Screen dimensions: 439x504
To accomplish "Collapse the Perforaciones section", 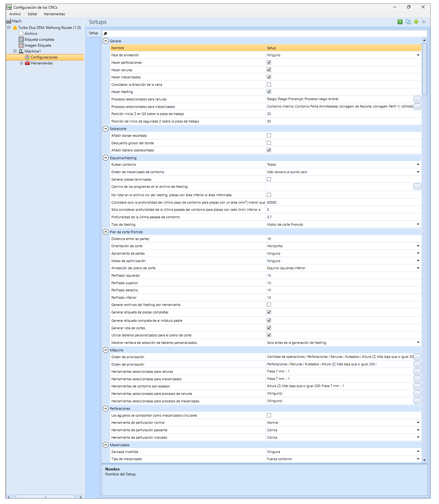I will [x=106, y=409].
